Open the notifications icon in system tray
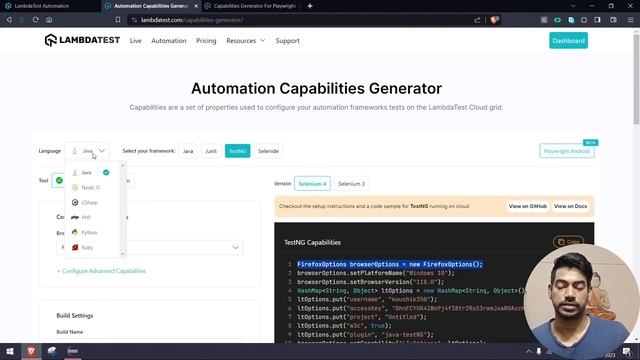 [627, 351]
